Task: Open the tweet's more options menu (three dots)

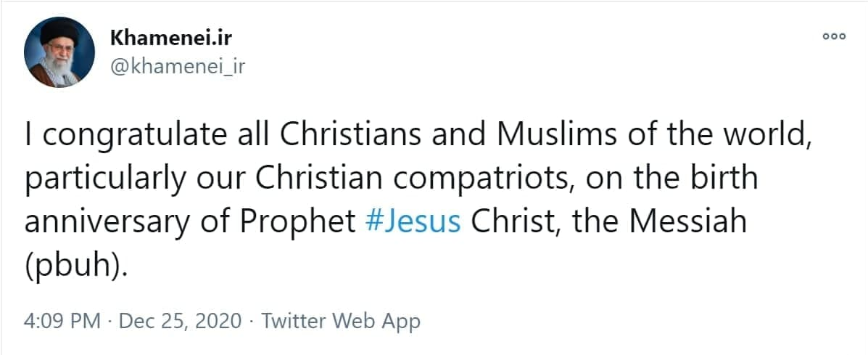Action: pos(833,36)
